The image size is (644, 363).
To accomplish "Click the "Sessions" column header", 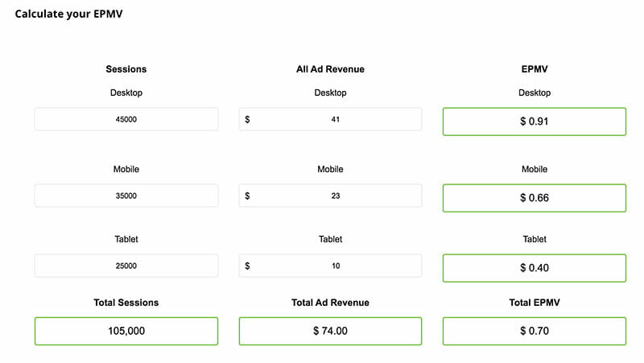I will click(126, 69).
